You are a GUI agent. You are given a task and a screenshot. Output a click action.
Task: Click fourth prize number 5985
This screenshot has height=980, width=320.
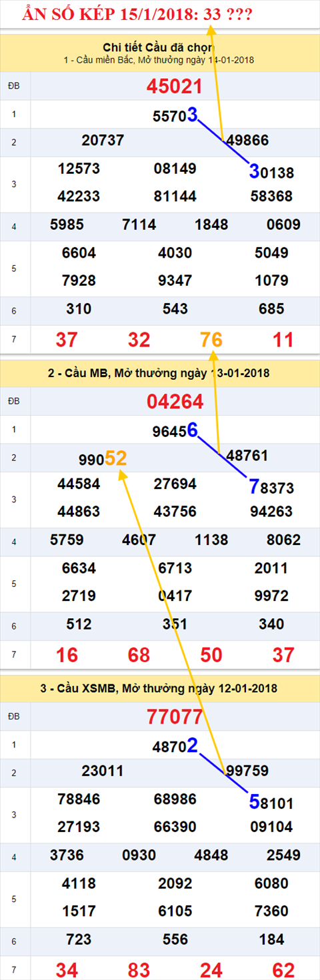click(67, 225)
